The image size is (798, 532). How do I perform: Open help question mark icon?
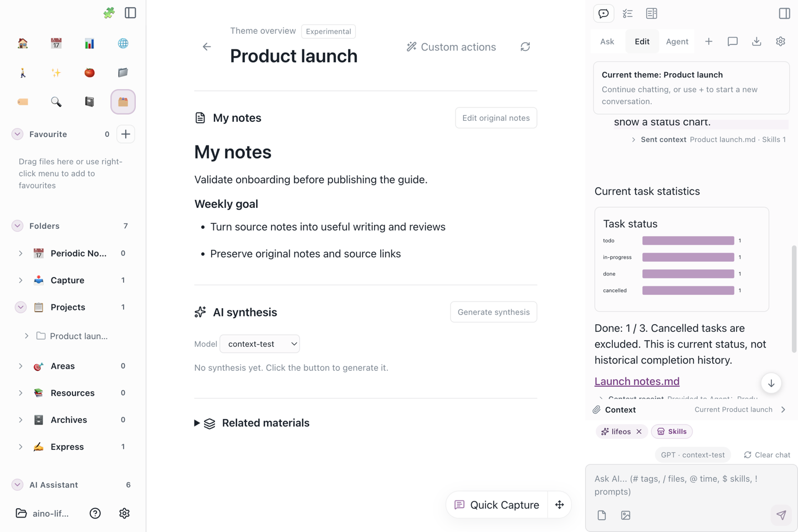[95, 513]
